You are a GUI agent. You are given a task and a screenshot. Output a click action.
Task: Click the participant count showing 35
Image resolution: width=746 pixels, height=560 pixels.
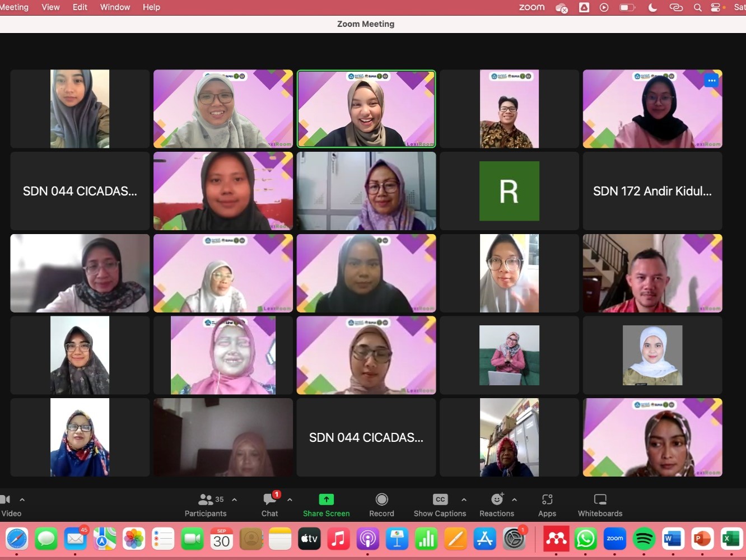[219, 499]
